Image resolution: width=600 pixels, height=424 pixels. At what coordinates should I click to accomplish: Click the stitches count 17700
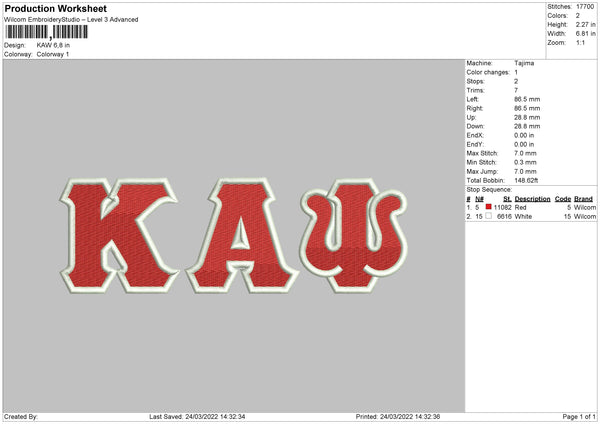585,7
